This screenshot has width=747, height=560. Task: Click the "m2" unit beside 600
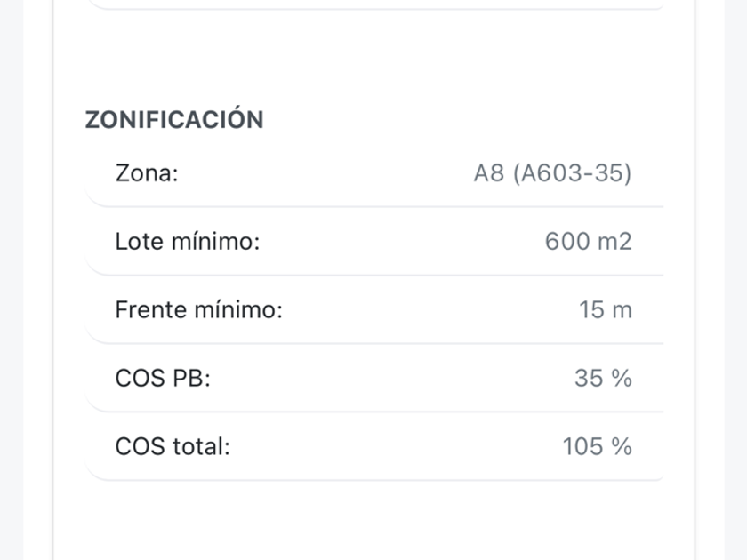coord(615,241)
